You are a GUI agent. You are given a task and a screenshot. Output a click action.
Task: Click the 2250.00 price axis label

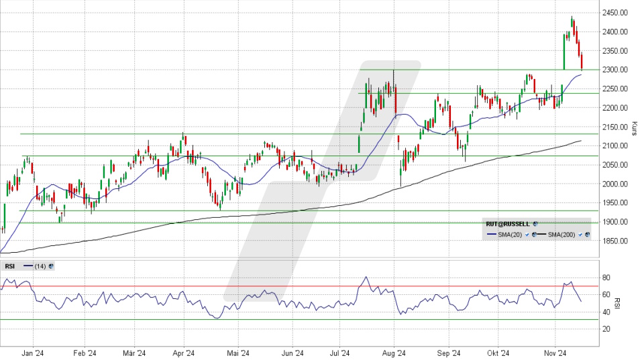click(615, 88)
